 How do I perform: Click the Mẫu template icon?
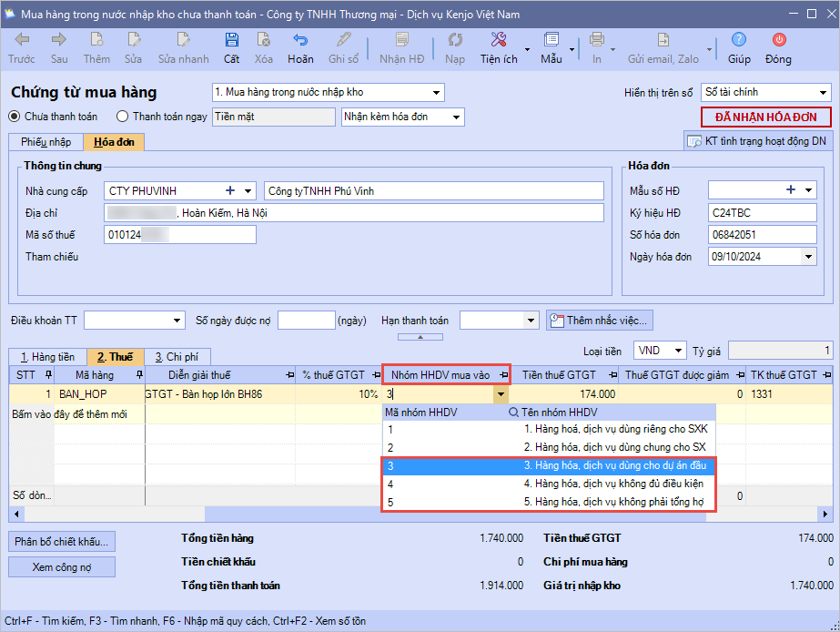(x=551, y=40)
